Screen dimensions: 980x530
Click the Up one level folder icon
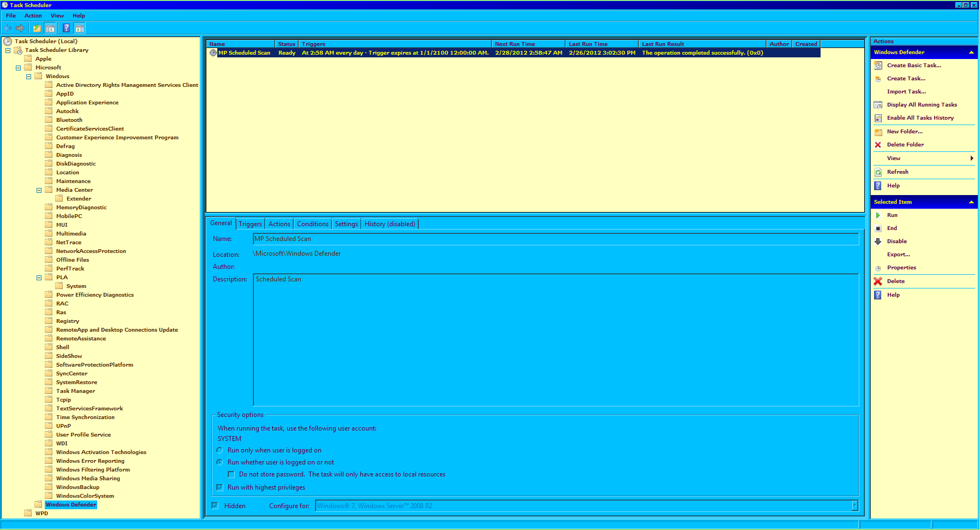tap(37, 28)
